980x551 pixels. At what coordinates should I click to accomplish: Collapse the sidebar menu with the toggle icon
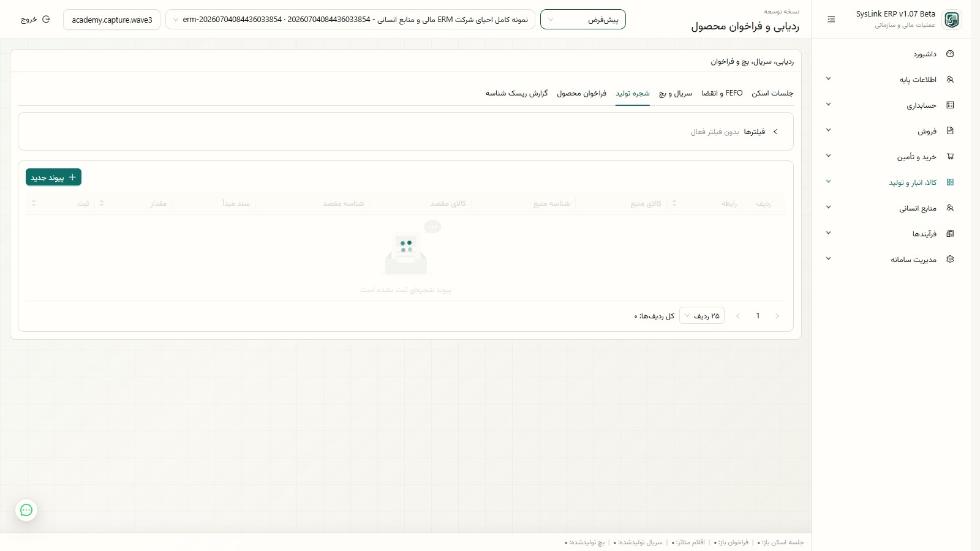coord(831,20)
